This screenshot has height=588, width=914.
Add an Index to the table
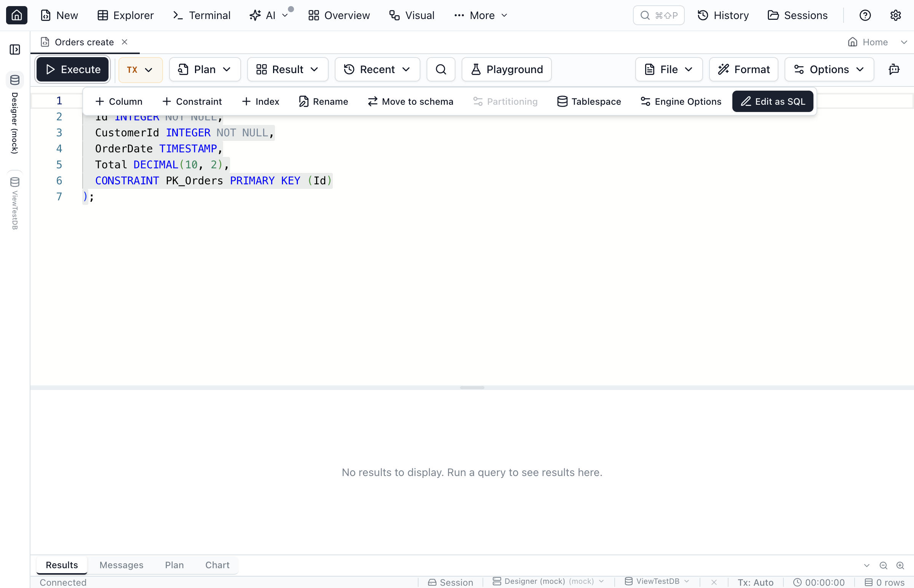[x=260, y=102]
